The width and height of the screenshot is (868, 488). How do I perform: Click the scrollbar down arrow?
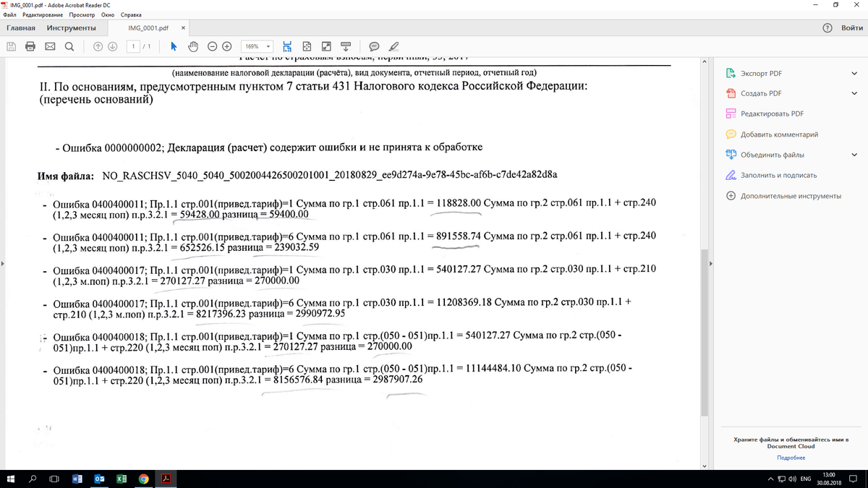tap(704, 466)
